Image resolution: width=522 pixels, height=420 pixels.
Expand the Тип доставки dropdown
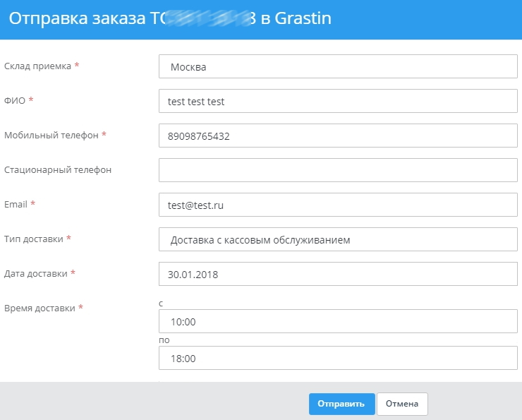(338, 239)
